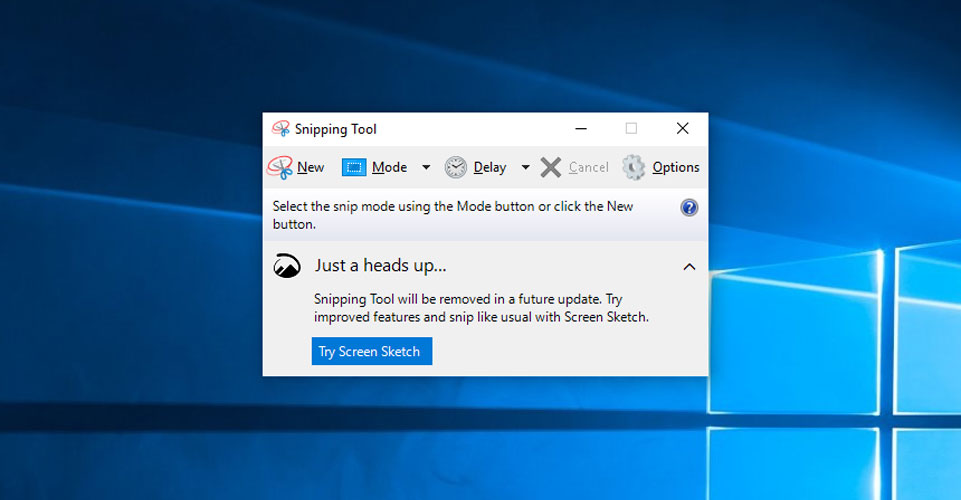Click the Mode label in toolbar
Screen dimensions: 961x500
[389, 167]
